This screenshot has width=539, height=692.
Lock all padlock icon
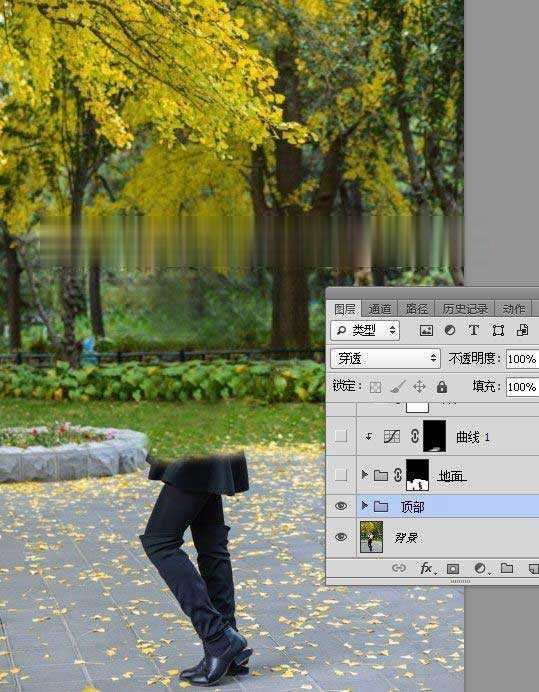point(441,387)
